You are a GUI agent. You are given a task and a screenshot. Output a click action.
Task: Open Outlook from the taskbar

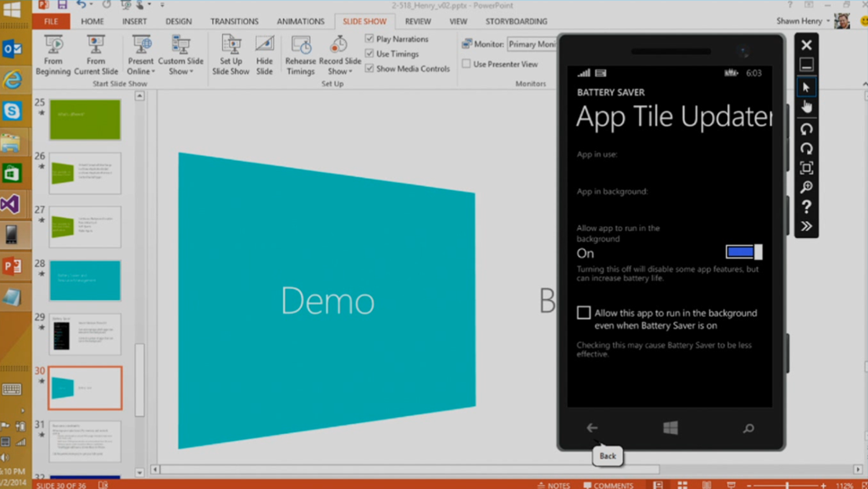coord(12,48)
